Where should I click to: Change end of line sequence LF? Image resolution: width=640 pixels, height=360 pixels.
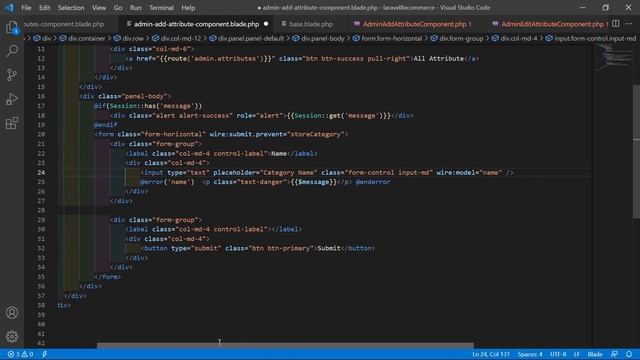click(577, 354)
